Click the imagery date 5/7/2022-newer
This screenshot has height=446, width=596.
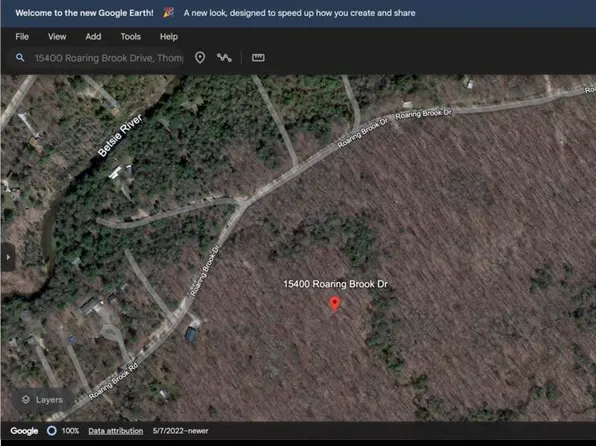181,431
